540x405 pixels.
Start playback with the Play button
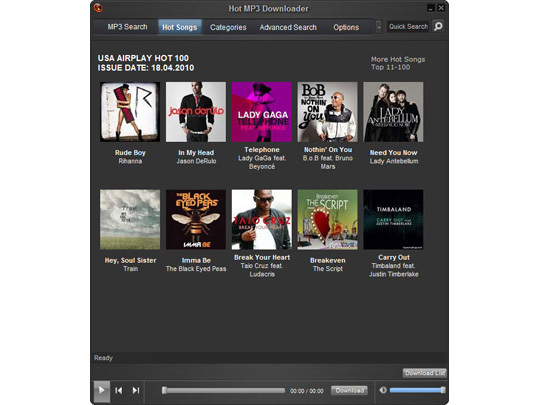tap(102, 391)
